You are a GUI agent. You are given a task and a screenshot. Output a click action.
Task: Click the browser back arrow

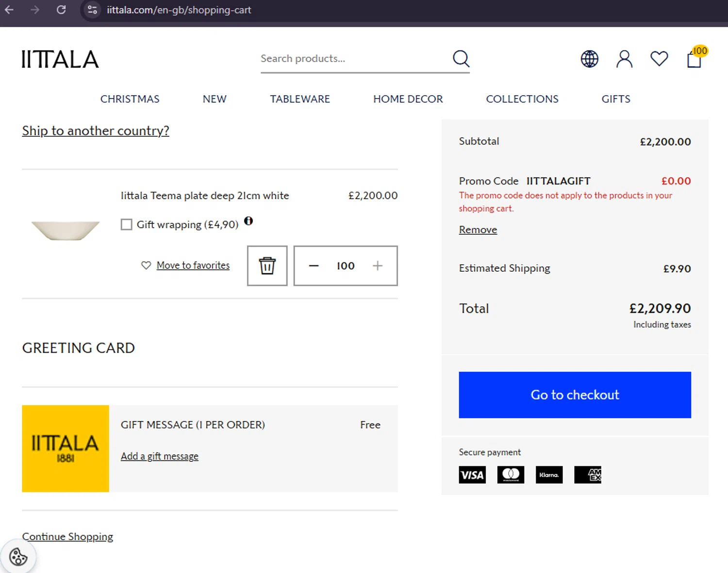9,10
